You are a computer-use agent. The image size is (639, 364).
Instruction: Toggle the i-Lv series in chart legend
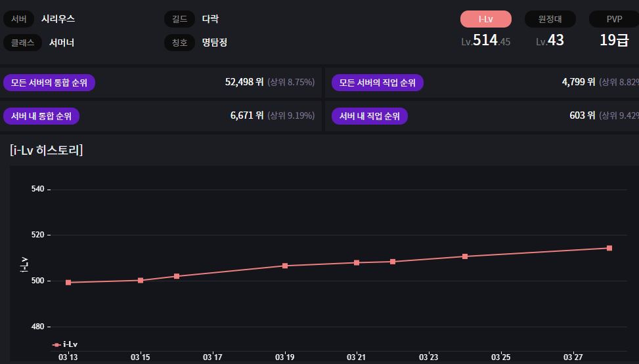66,344
